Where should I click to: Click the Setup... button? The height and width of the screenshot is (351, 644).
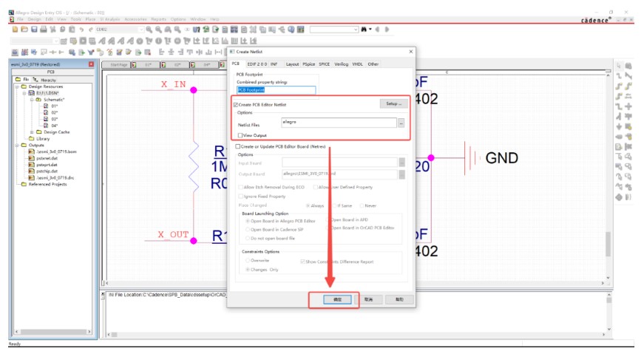[394, 104]
